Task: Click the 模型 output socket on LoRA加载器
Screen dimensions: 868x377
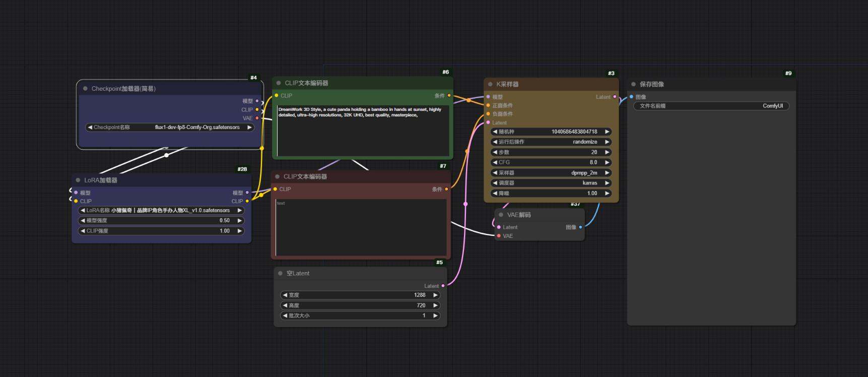Action: 247,193
